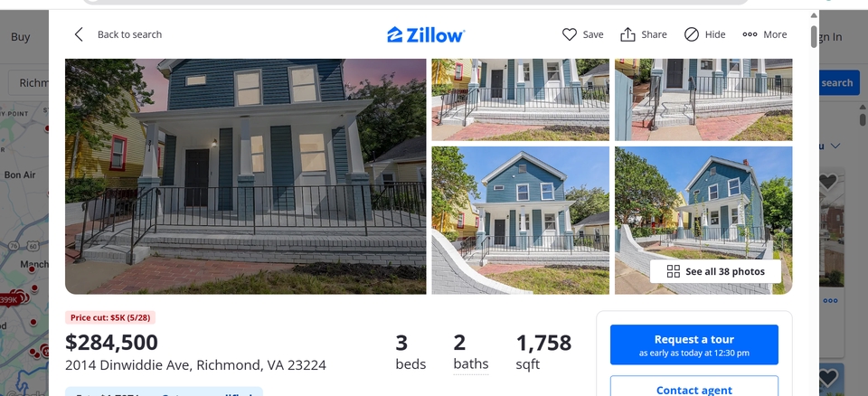
Task: Click the grid icon beside See all photos
Action: 673,271
